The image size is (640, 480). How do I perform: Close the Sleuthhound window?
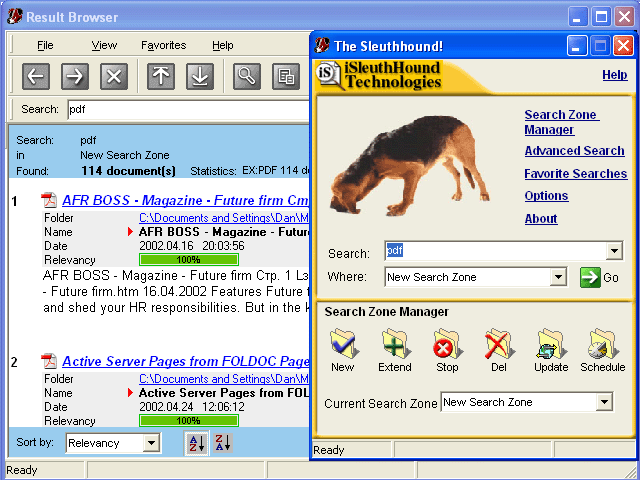point(624,46)
